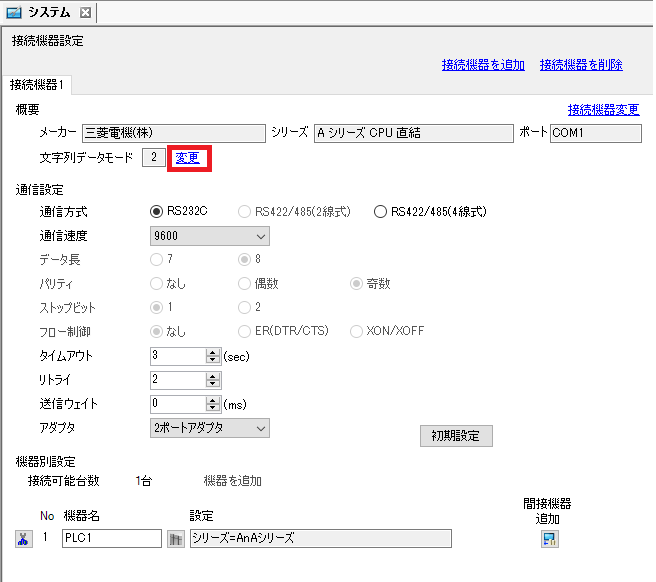Decrease the タイムアウト value
656x582 pixels.
pos(213,360)
